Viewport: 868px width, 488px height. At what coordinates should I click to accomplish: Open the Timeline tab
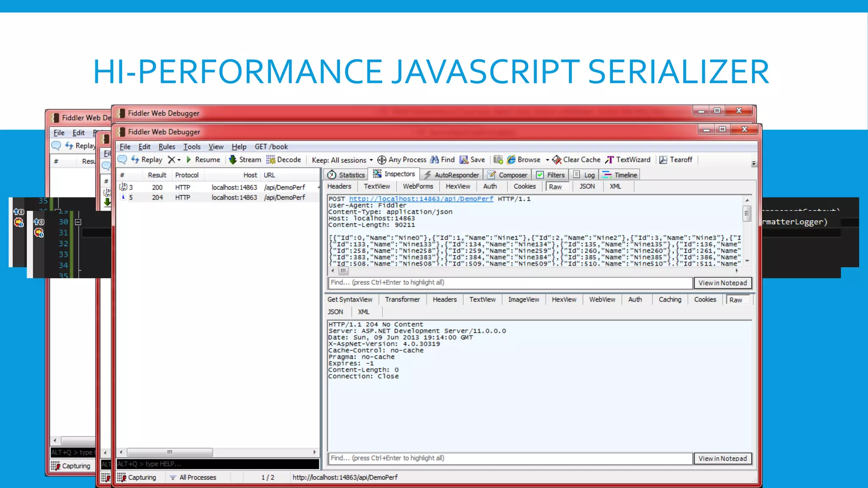click(620, 175)
